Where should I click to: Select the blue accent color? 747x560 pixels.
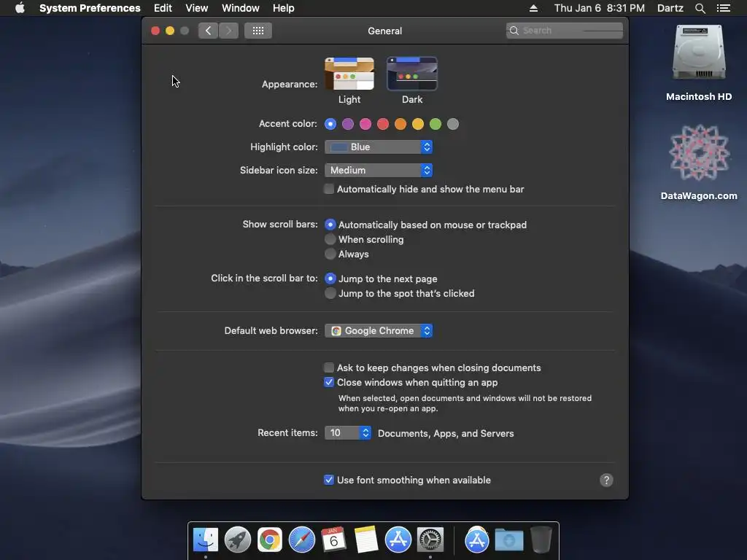tap(330, 124)
